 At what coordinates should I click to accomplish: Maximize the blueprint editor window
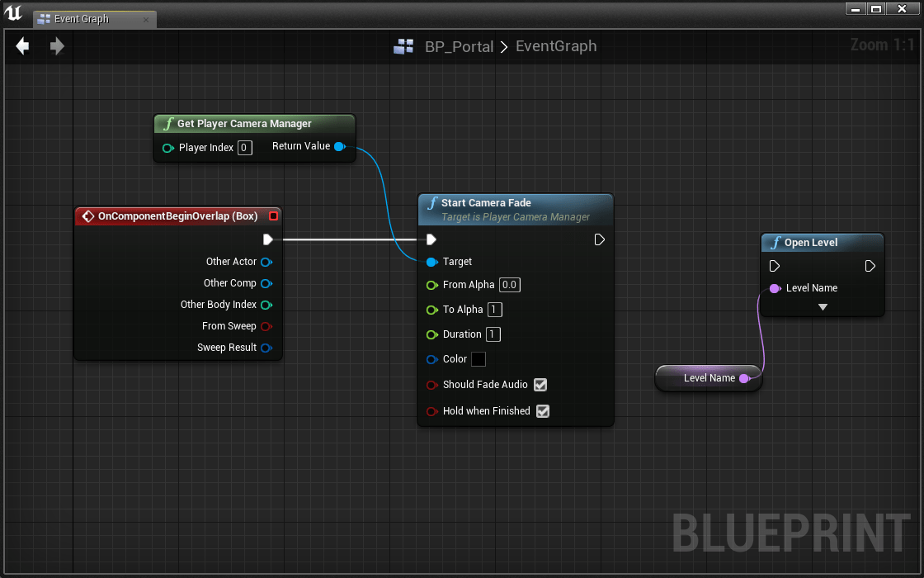coord(875,8)
